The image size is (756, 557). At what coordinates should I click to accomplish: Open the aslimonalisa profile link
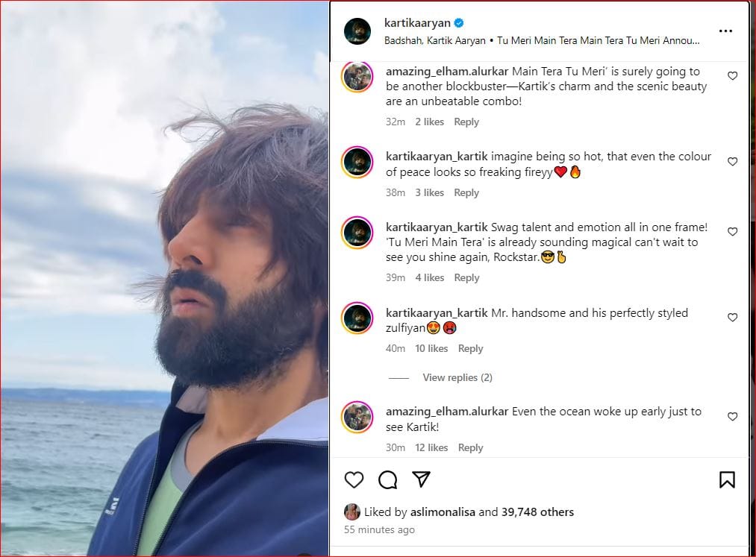[x=442, y=512]
